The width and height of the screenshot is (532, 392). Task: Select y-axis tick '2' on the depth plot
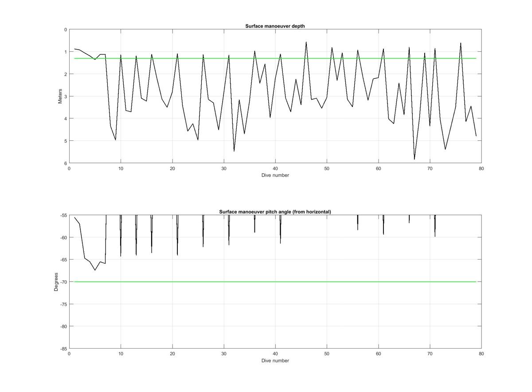[x=66, y=74]
